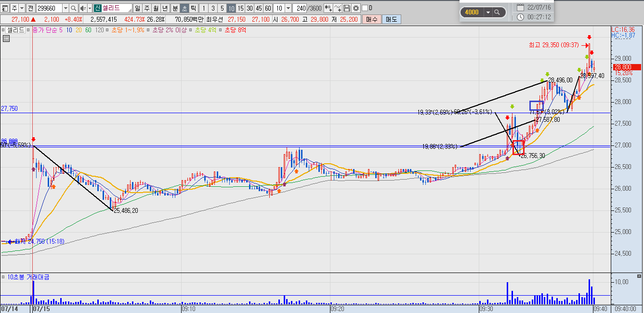This screenshot has width=644, height=313.
Task: Select interval 3 button
Action: (213, 8)
